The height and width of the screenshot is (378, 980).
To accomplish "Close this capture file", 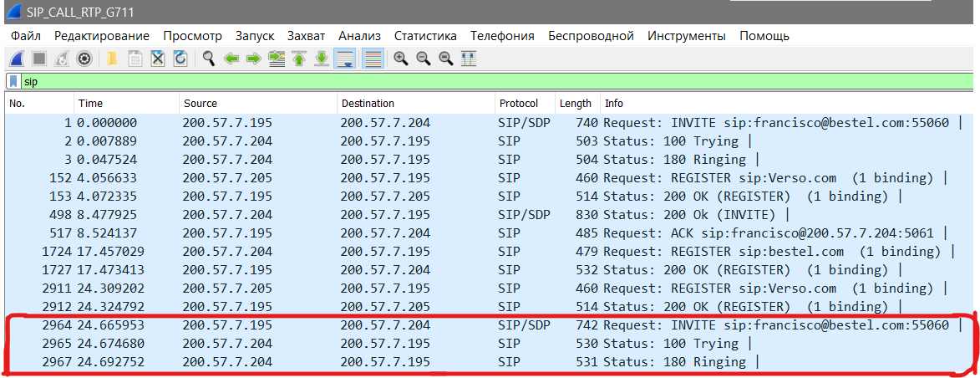I will (158, 59).
